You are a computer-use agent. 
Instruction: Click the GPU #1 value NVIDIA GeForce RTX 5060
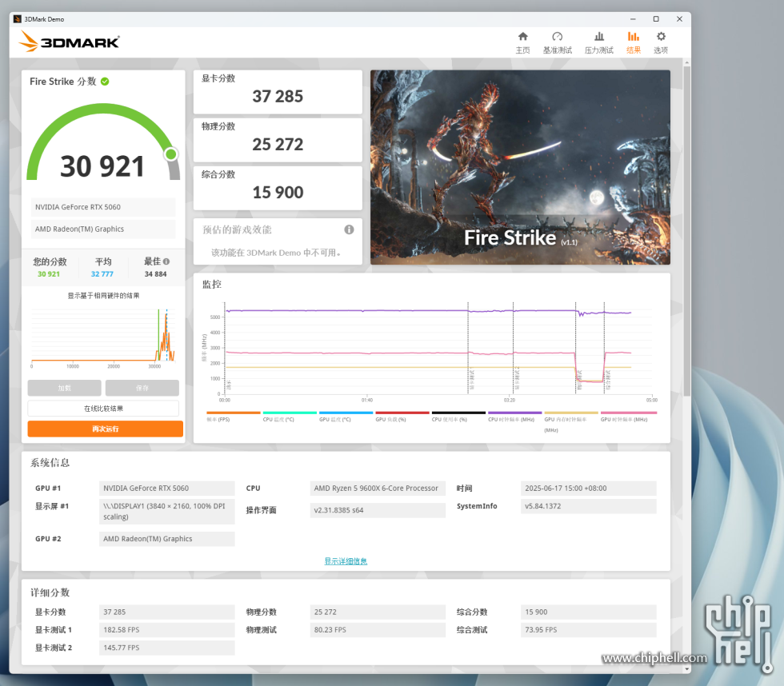click(x=167, y=489)
